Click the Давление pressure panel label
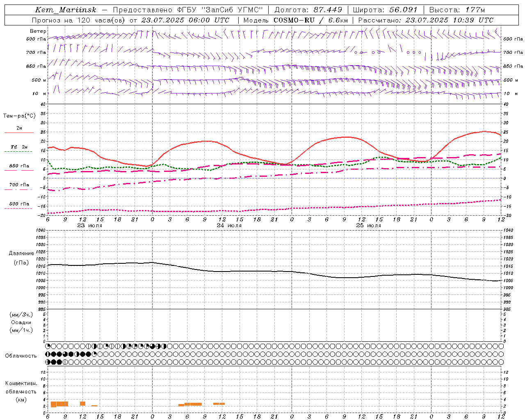 [21, 253]
